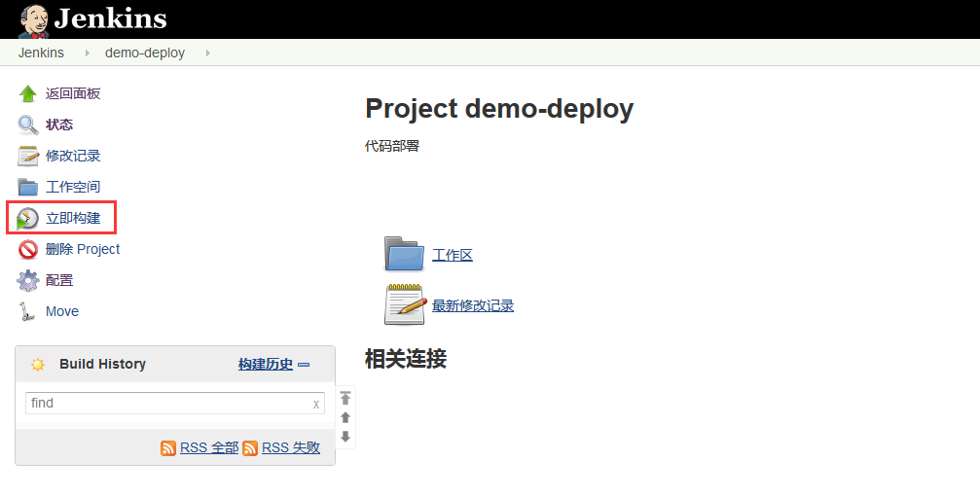The width and height of the screenshot is (980, 497).
Task: Click the RSS 失败 feed icon
Action: (250, 448)
